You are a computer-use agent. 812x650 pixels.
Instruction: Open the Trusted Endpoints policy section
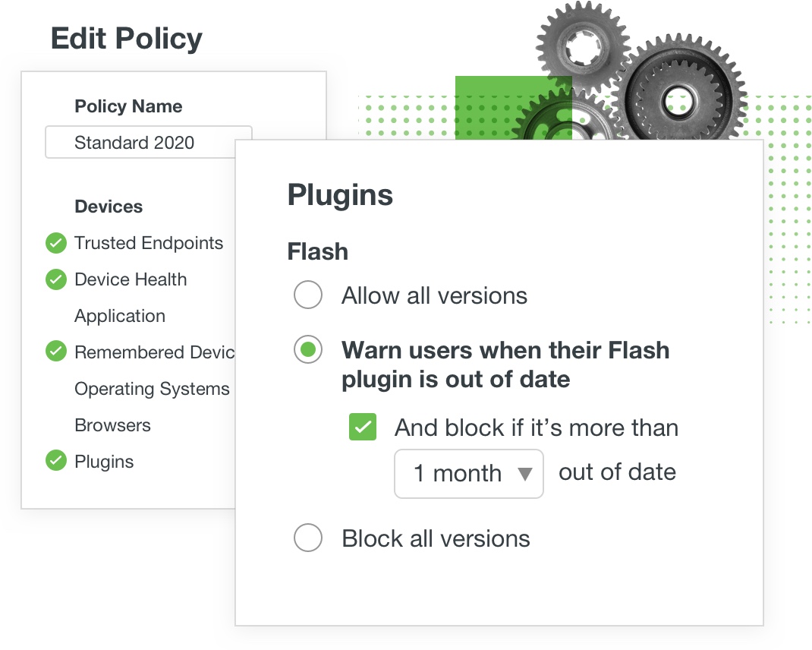coord(149,244)
